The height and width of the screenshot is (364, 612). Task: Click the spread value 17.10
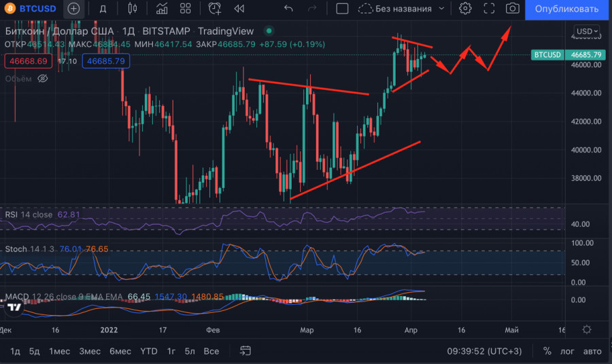point(67,61)
